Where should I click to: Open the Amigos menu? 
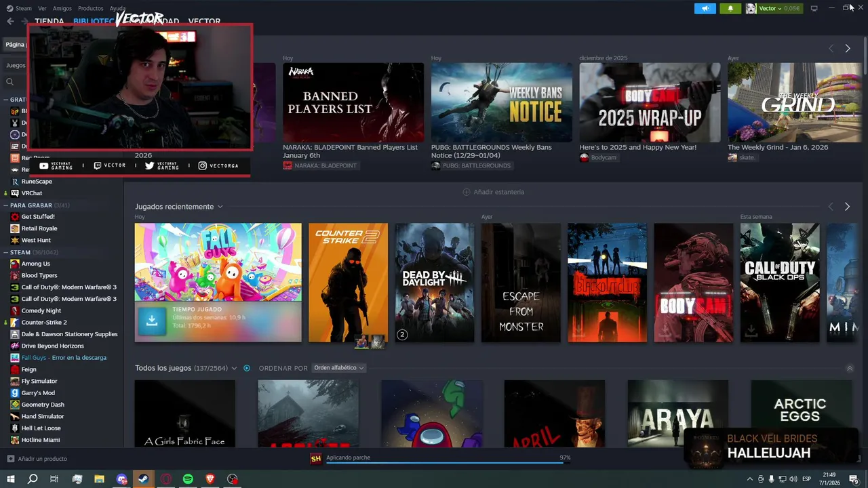point(62,8)
